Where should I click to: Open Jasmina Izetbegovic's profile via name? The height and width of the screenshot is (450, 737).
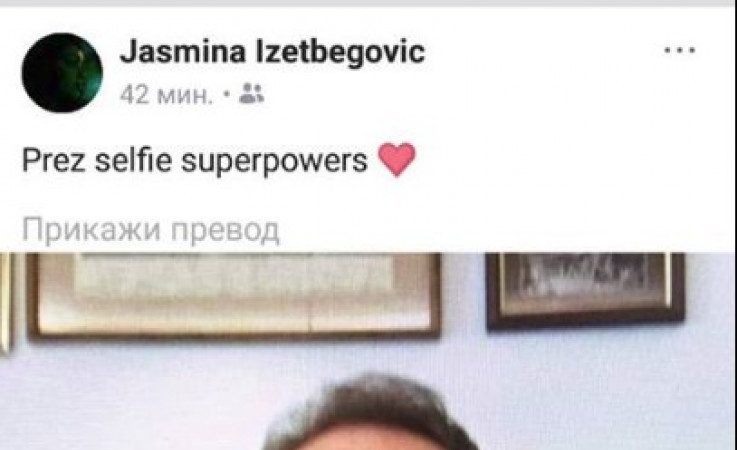(273, 52)
